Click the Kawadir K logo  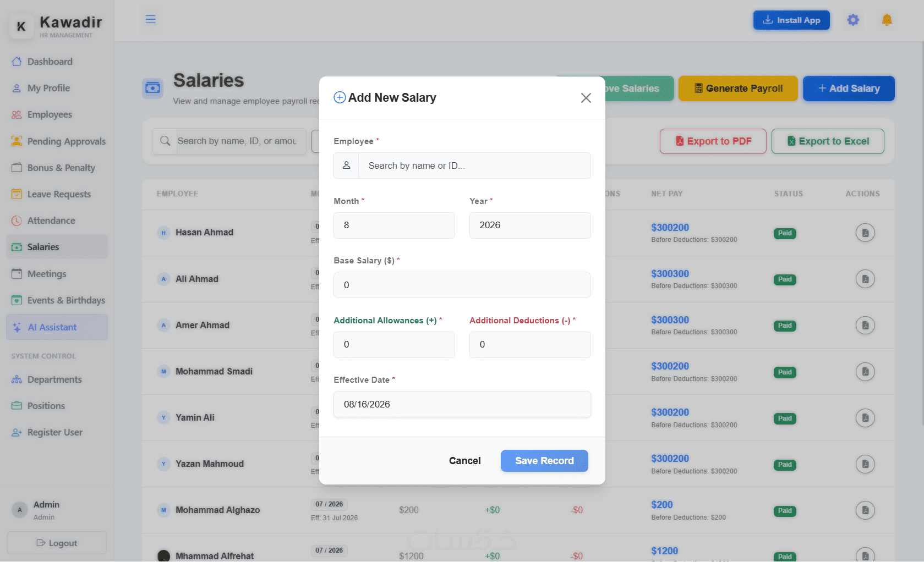pyautogui.click(x=21, y=26)
